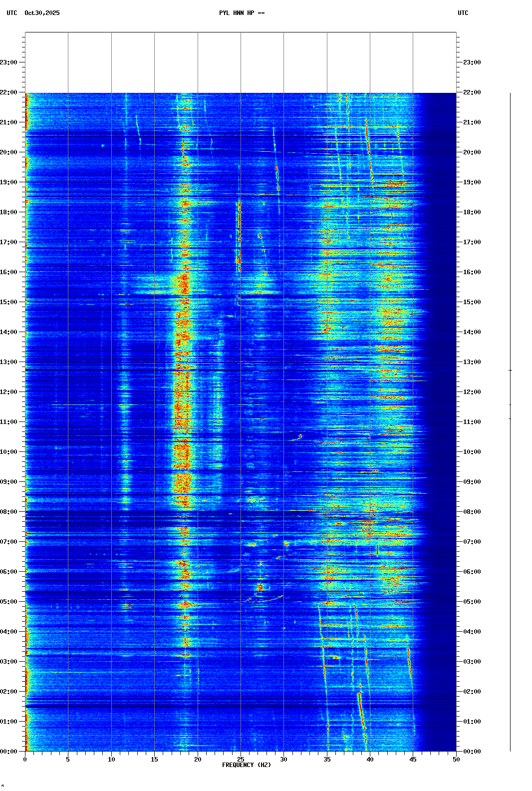Select the 23:00 marker on right time axis

coord(472,62)
